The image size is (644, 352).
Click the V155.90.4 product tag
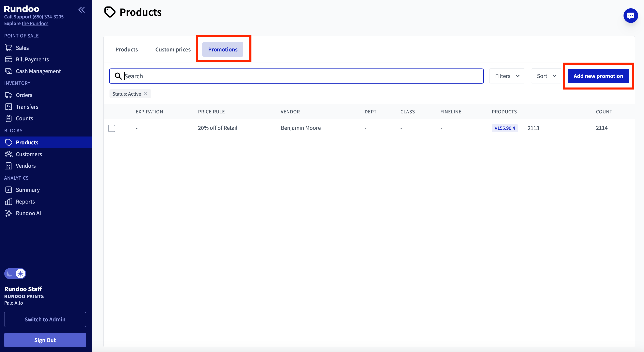tap(505, 128)
